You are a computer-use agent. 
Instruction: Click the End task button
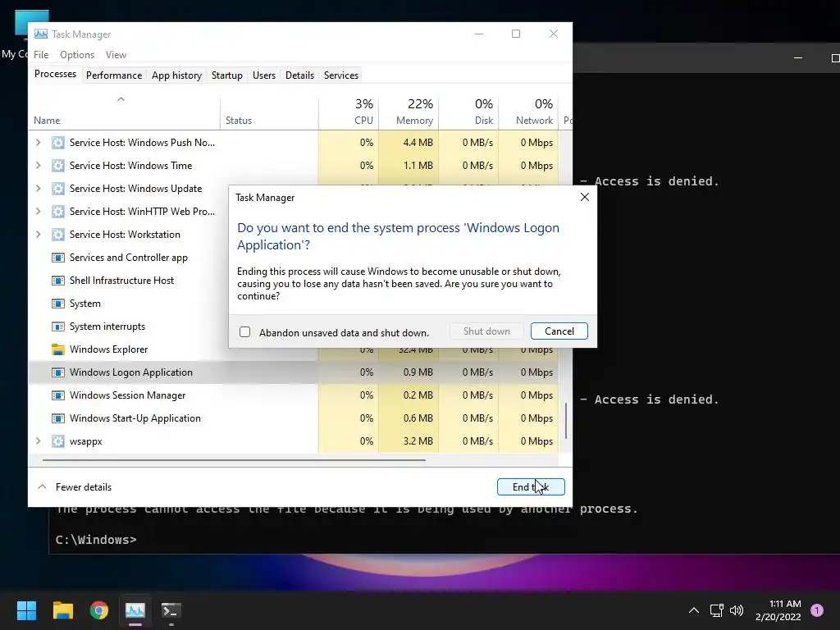coord(531,487)
